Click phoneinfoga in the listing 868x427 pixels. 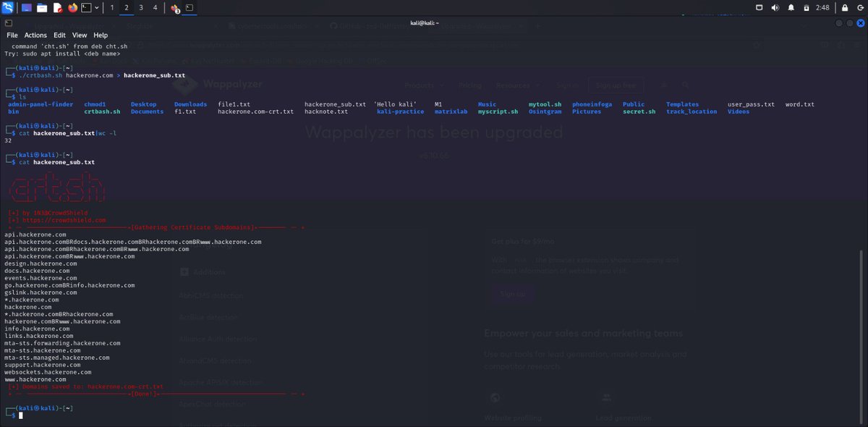tap(592, 104)
